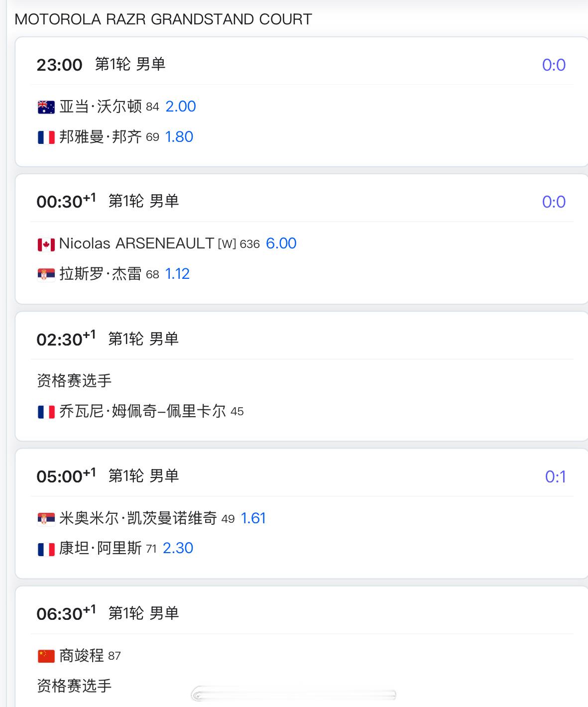Open the 0:1 score of 05:00 match
The width and height of the screenshot is (588, 707).
pos(556,477)
